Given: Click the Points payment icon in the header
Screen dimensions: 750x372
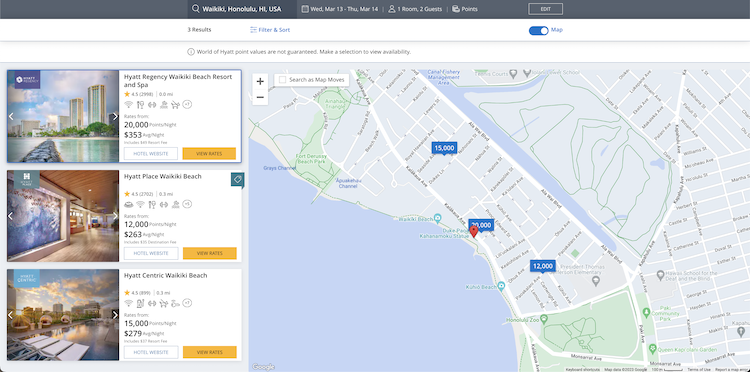Looking at the screenshot, I should tap(456, 9).
